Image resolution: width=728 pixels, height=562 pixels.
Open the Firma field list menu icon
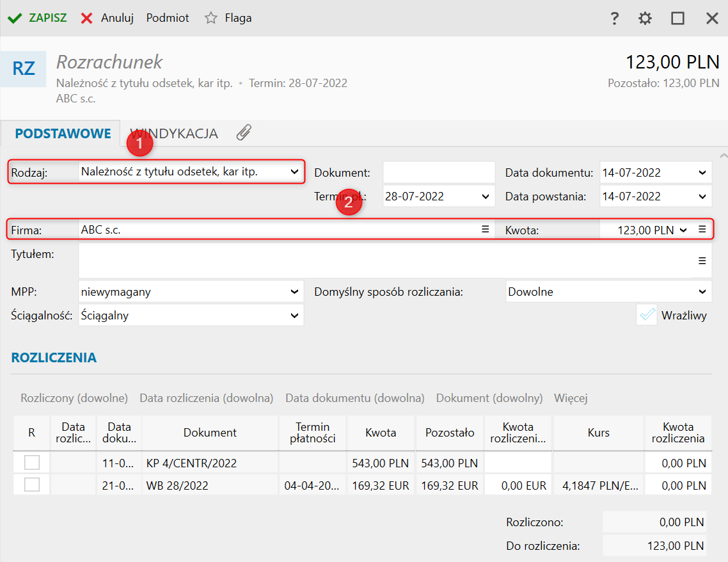click(485, 229)
